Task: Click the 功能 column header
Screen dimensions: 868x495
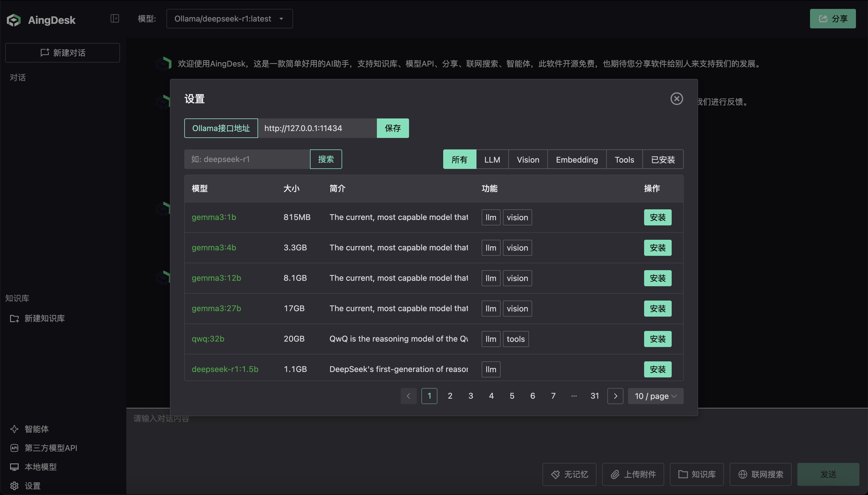Action: (x=489, y=189)
